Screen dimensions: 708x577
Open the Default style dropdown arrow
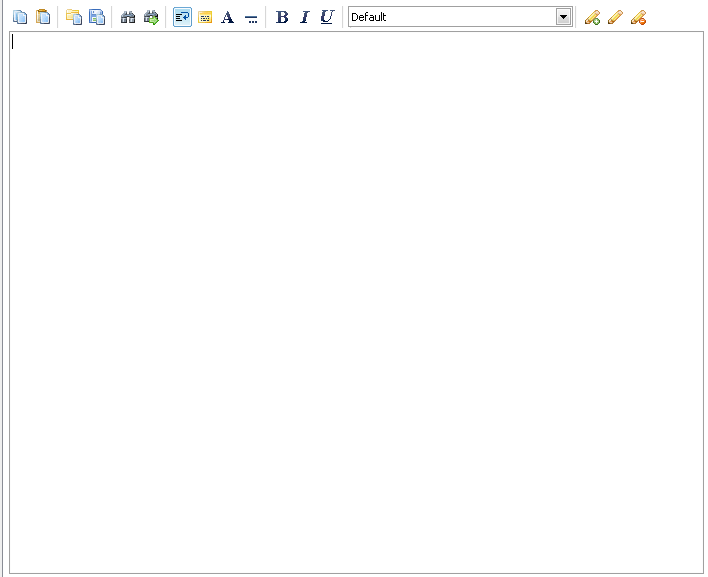(x=564, y=17)
